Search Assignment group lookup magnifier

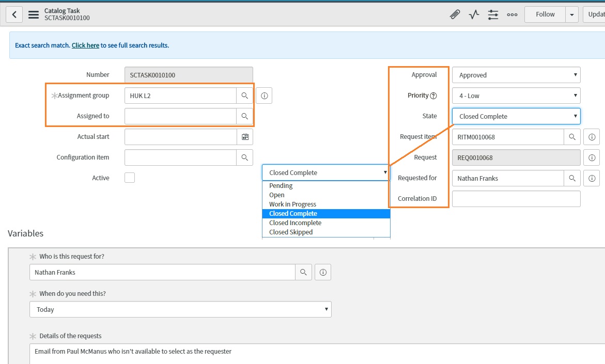(244, 96)
